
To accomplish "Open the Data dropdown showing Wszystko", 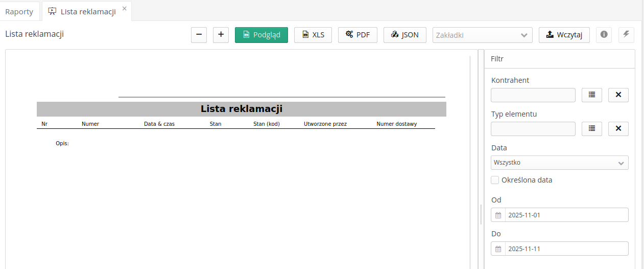I will point(559,163).
